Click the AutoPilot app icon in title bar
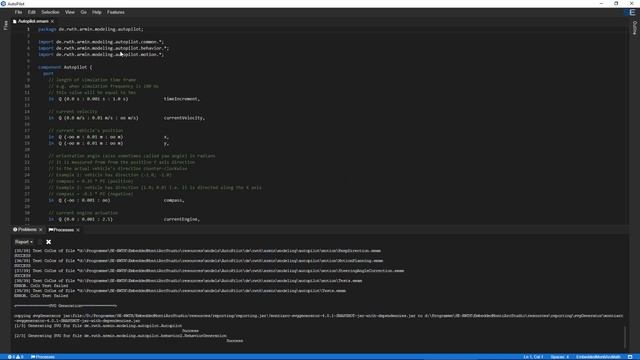640x360 pixels. point(3,3)
